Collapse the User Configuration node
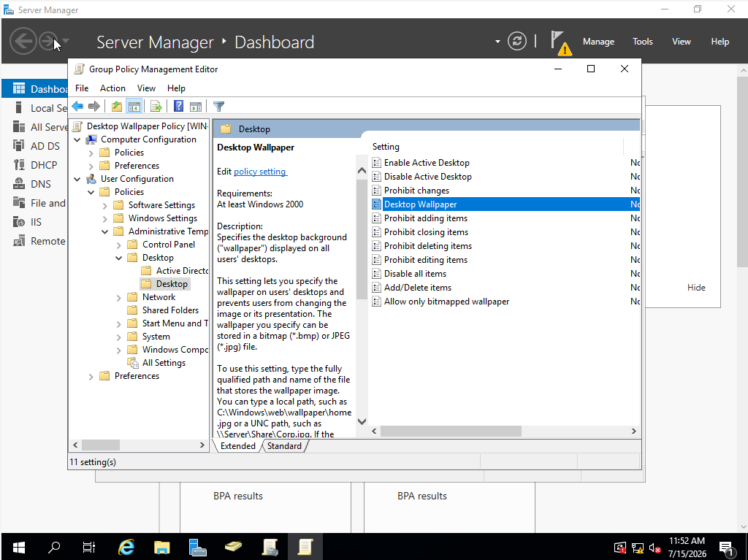 (x=77, y=179)
